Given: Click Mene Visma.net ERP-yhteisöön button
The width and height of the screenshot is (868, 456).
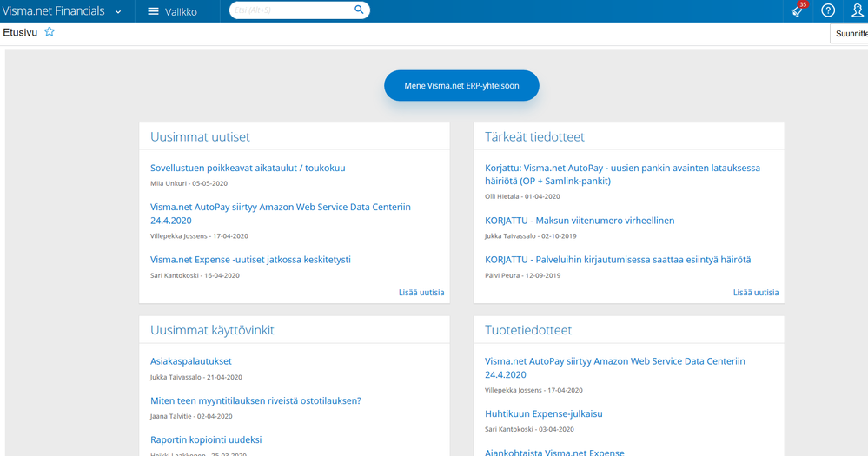Looking at the screenshot, I should (x=461, y=86).
